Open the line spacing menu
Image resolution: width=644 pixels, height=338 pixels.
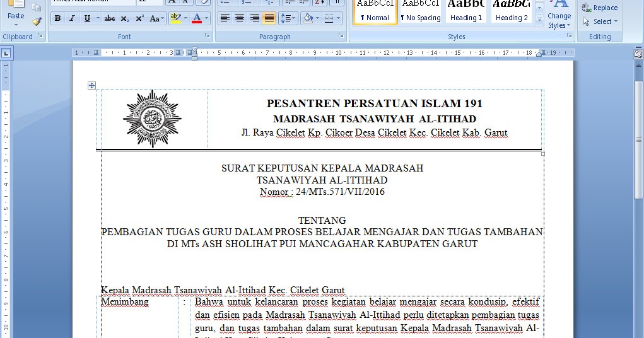(288, 18)
